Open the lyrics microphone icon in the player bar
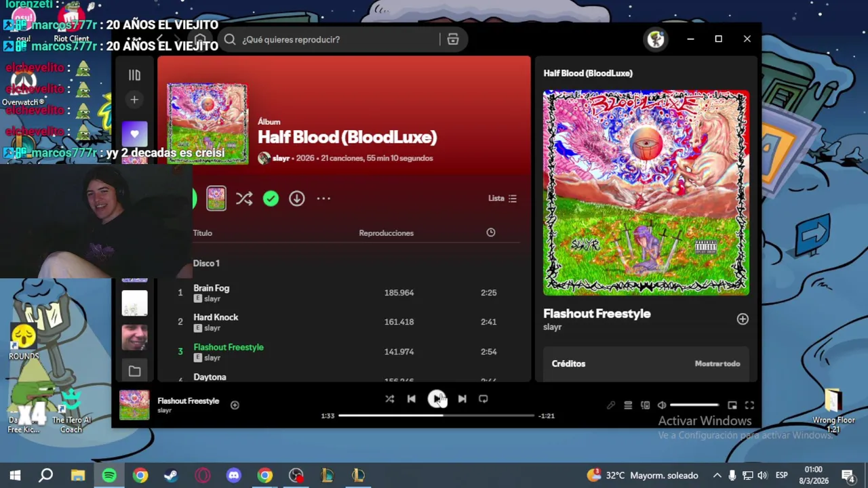The height and width of the screenshot is (488, 868). pyautogui.click(x=611, y=405)
